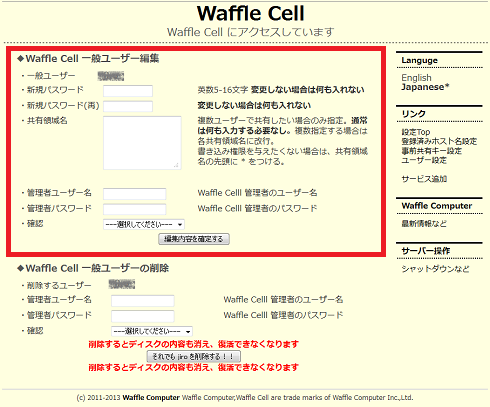Click the サーバー操作 sidebar heading
The height and width of the screenshot is (407, 490).
426,251
